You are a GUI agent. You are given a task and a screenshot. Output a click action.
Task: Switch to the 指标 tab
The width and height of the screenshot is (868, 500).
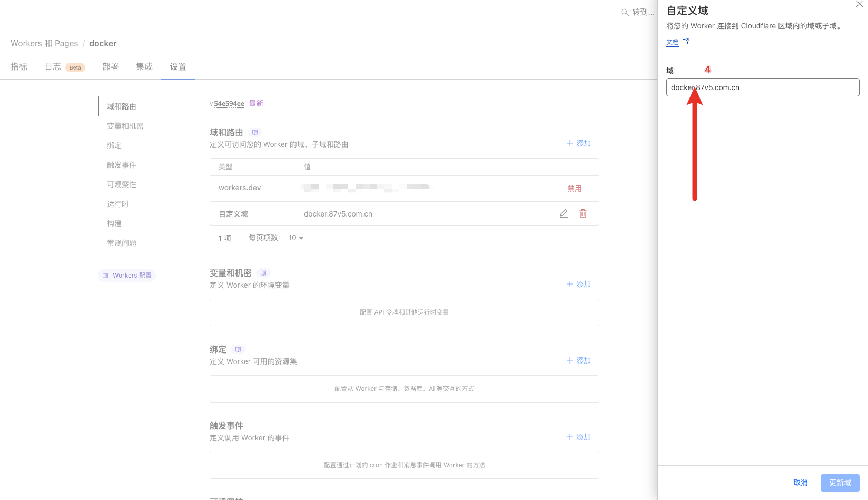19,66
